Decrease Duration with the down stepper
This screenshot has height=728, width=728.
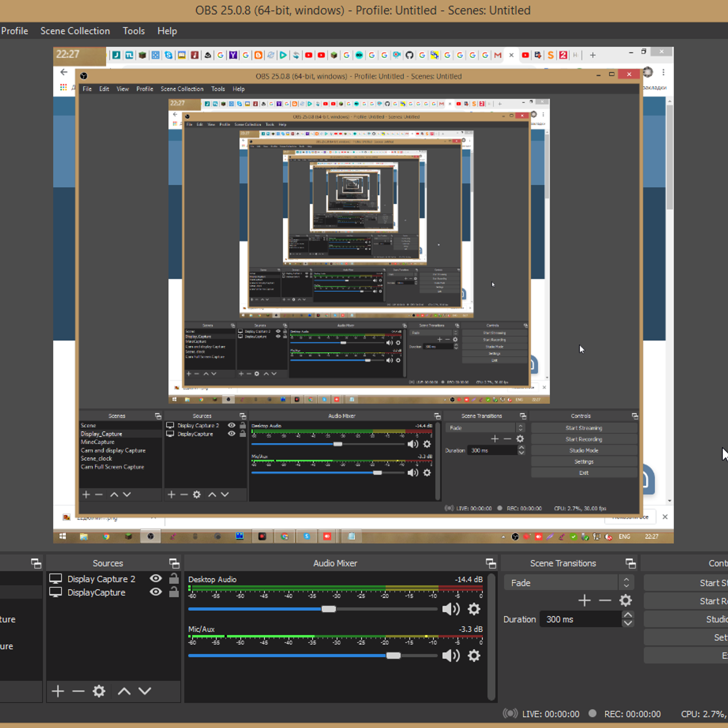(x=628, y=623)
